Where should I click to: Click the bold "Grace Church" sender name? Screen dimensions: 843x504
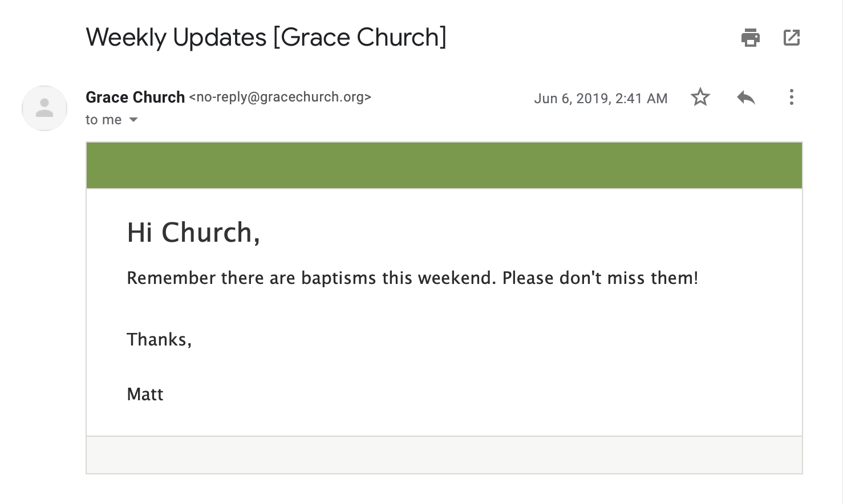click(135, 97)
